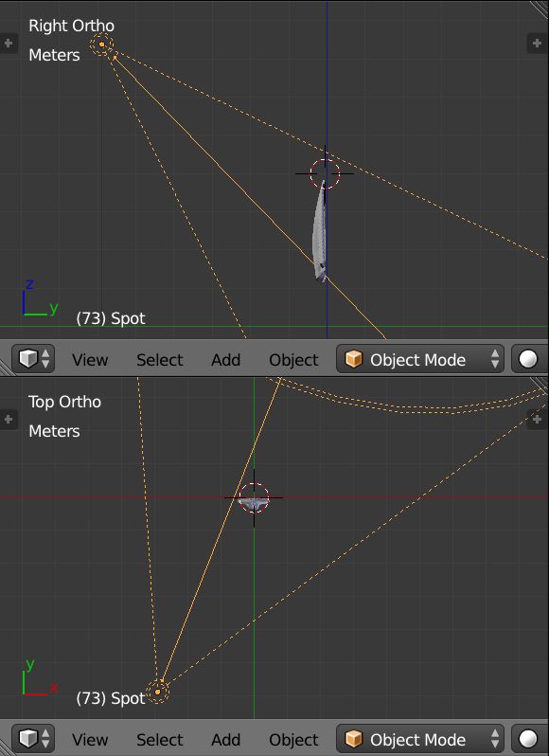The height and width of the screenshot is (756, 549).
Task: Open View menu in lower viewport header
Action: click(x=90, y=739)
